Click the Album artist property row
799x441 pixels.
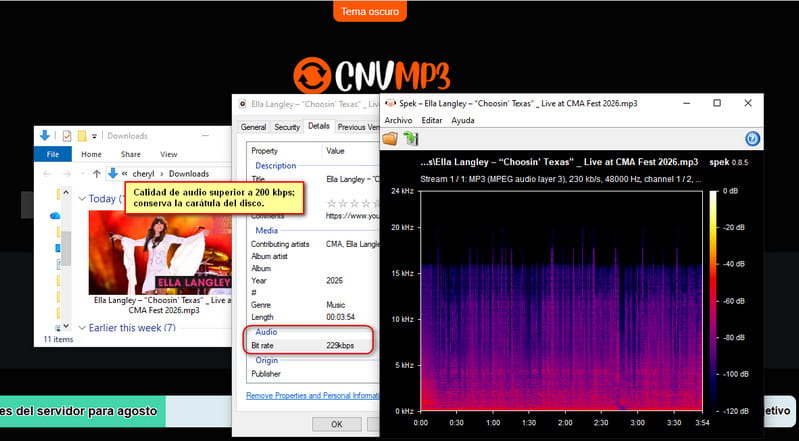click(313, 256)
